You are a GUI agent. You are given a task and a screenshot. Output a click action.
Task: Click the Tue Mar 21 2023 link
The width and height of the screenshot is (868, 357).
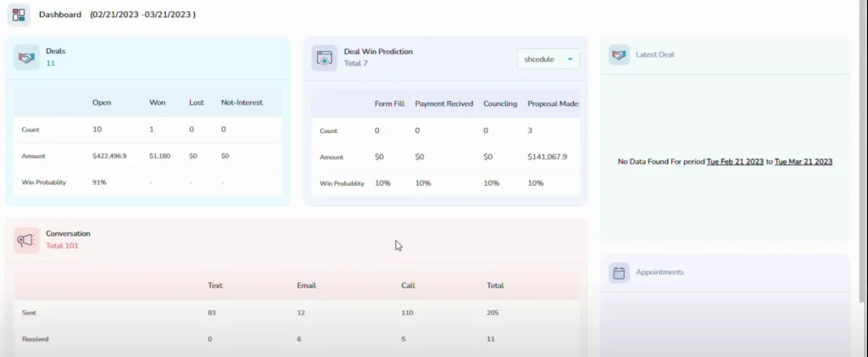[804, 162]
